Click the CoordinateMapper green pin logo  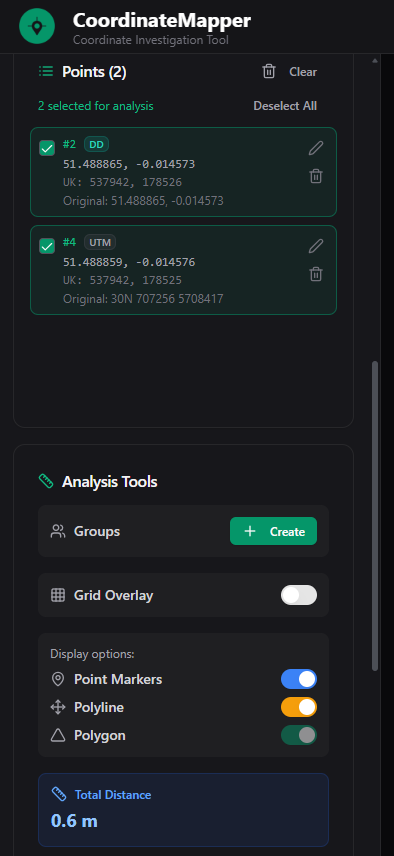coord(37,26)
